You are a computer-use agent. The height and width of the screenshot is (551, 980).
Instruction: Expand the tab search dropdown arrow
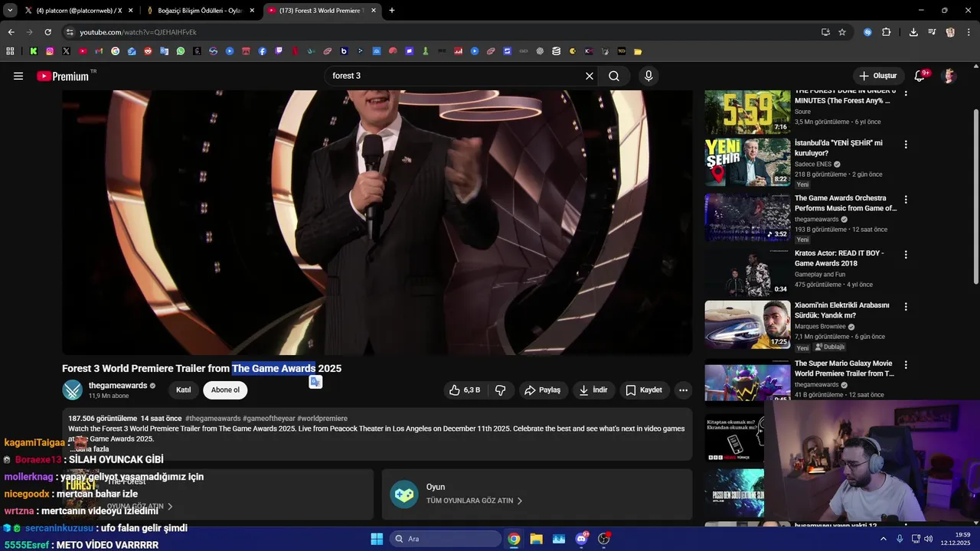pyautogui.click(x=9, y=11)
